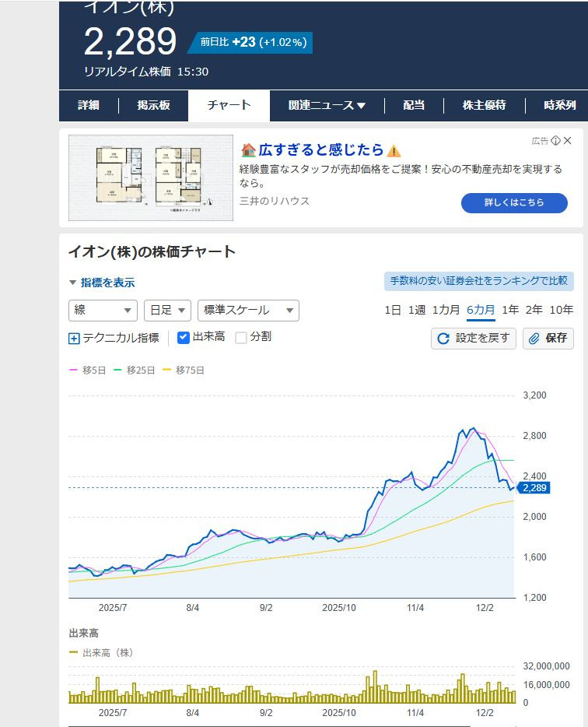Switch to the 株主優待 tab
This screenshot has width=588, height=727.
pyautogui.click(x=484, y=106)
